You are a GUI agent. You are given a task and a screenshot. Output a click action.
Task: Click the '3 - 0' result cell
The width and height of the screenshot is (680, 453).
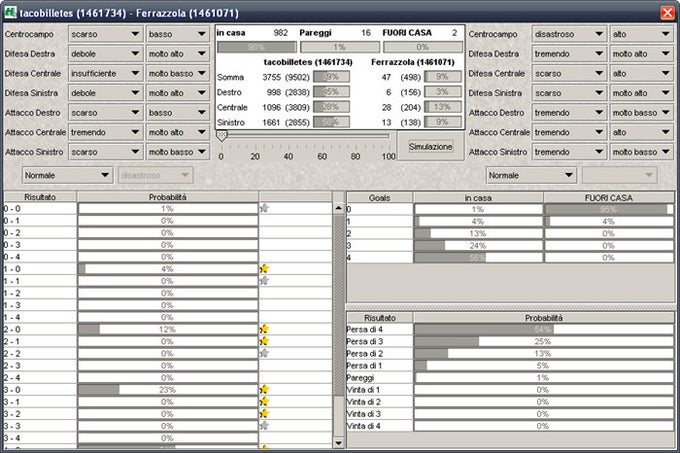click(40, 390)
